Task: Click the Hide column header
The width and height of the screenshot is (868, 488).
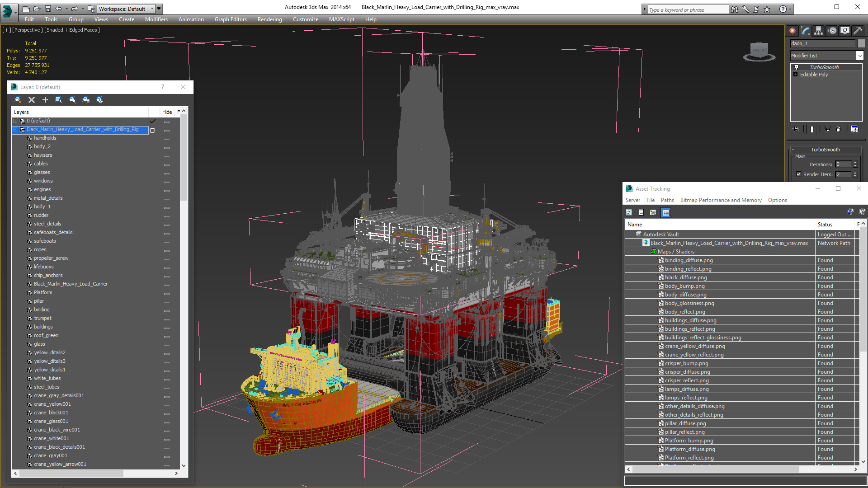Action: tap(167, 112)
